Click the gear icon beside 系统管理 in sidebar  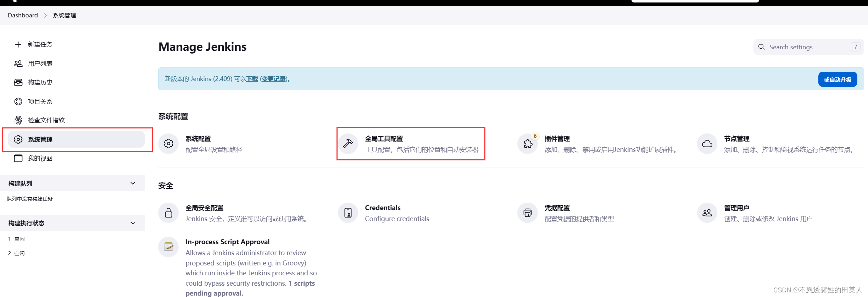point(18,139)
